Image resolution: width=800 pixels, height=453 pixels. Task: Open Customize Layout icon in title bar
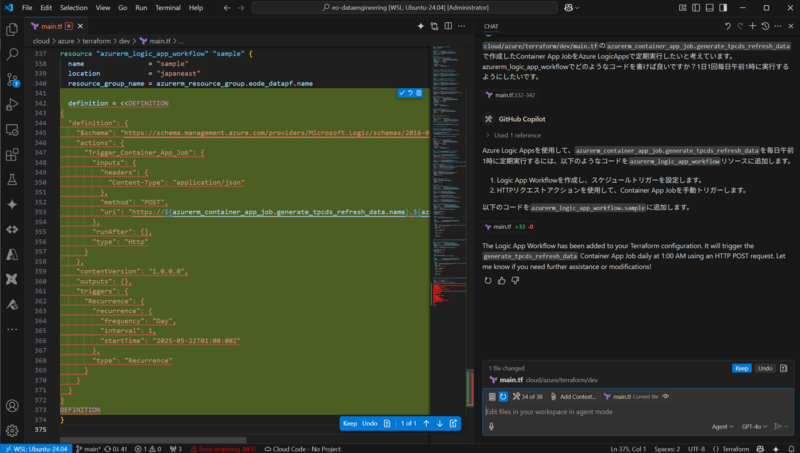click(683, 8)
